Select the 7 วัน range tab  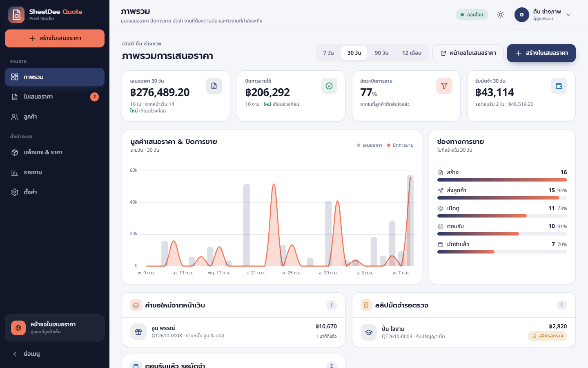(329, 53)
